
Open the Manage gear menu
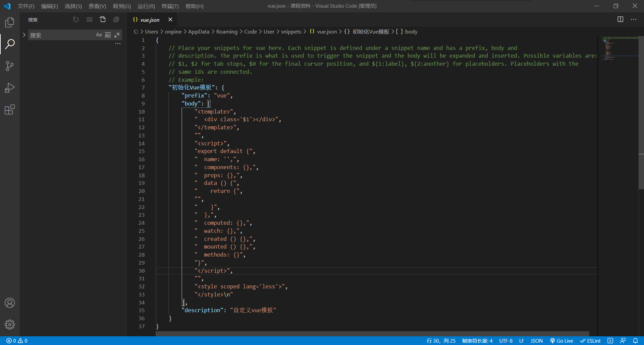point(10,325)
